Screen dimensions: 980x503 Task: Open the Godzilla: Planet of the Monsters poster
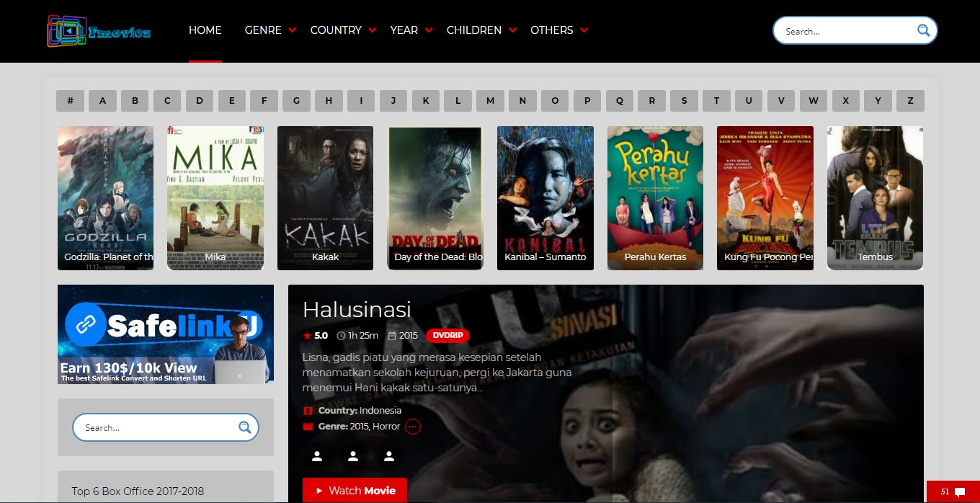(105, 198)
